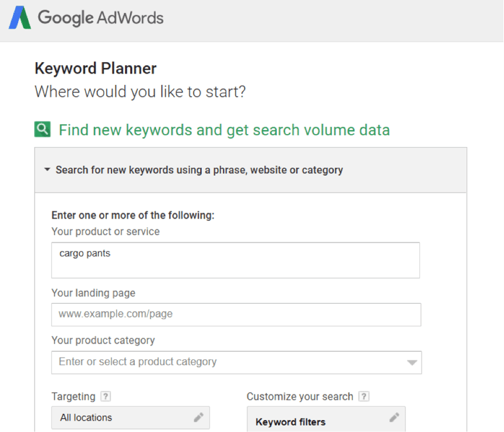This screenshot has width=504, height=432.
Task: Click the landing page URL field
Action: tap(236, 314)
